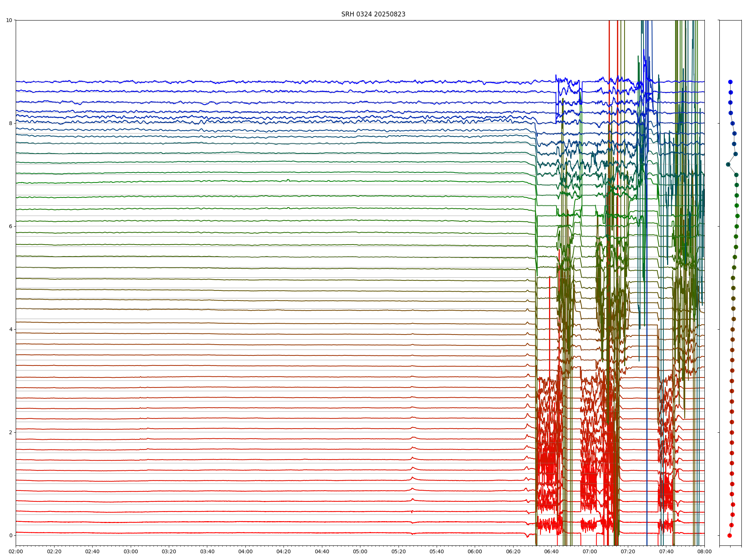747x560 pixels.
Task: Click the topmost blue dot in right panel
Action: click(730, 82)
